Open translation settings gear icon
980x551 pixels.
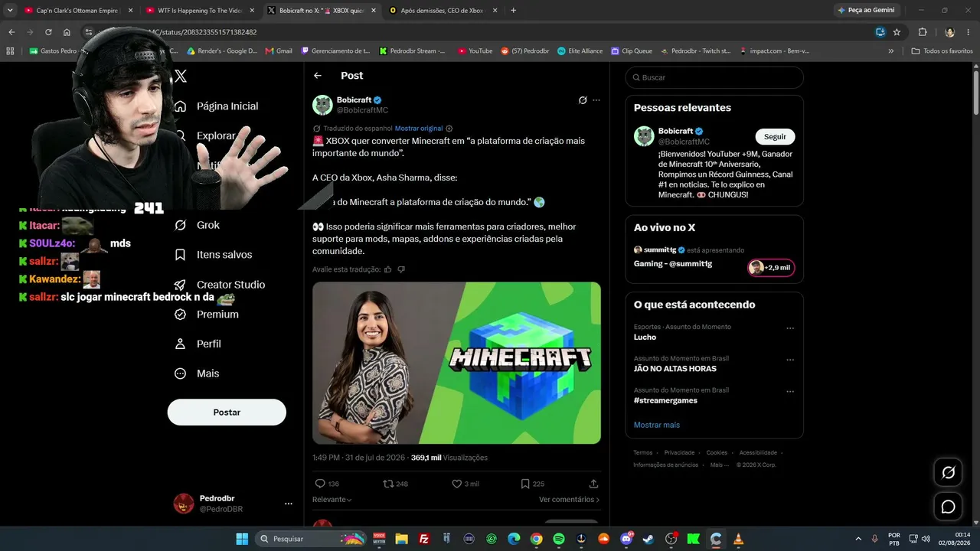[449, 129]
